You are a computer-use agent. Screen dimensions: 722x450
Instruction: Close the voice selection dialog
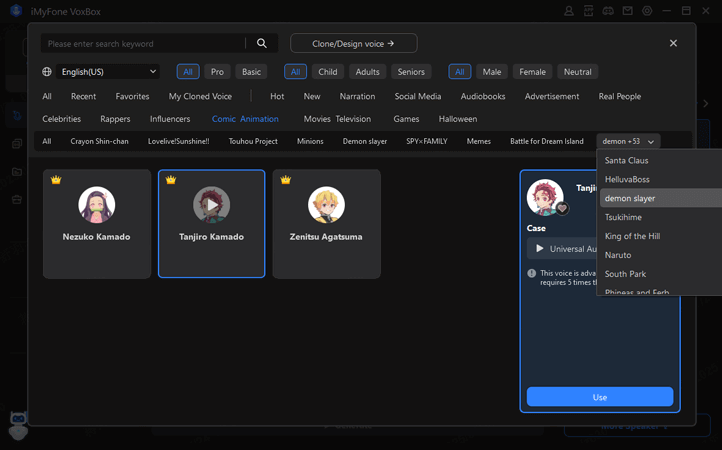(673, 43)
